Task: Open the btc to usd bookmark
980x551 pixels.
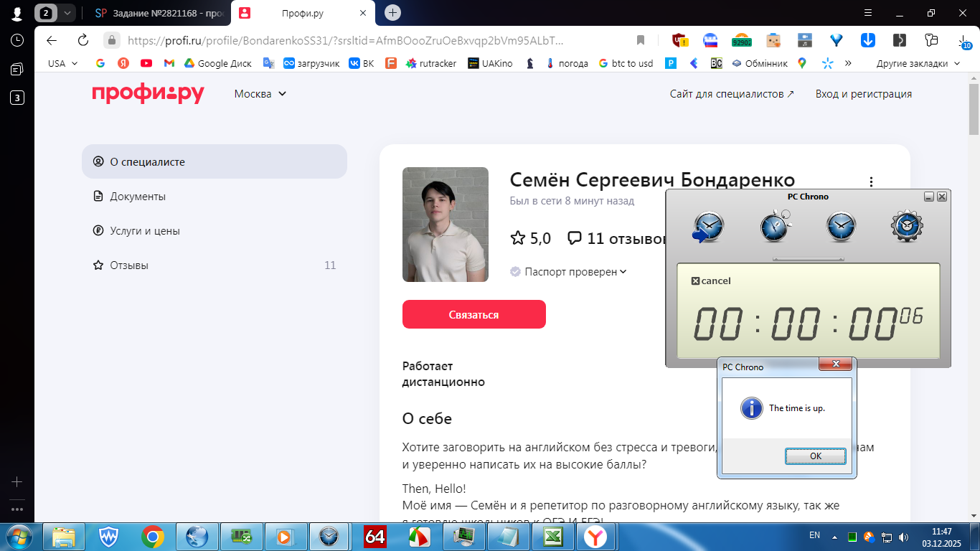Action: pos(626,63)
